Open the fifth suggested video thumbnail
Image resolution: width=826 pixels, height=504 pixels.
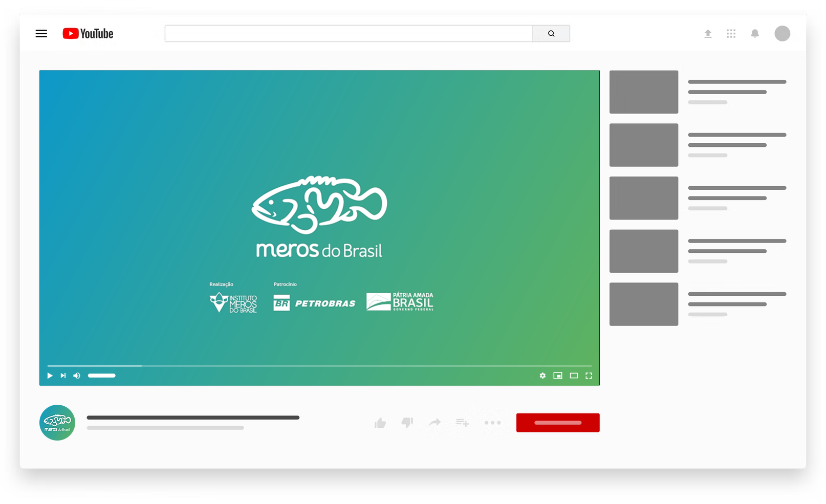click(x=644, y=304)
